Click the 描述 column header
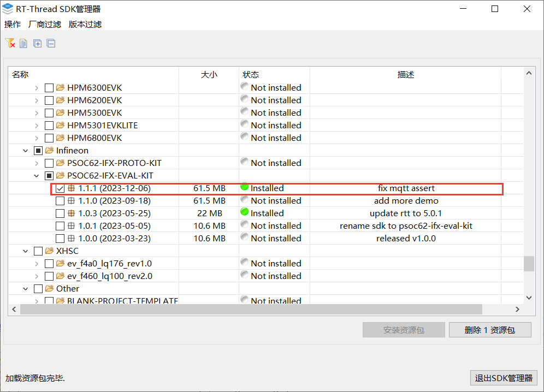Screen dimensions: 544x392 (x=406, y=75)
